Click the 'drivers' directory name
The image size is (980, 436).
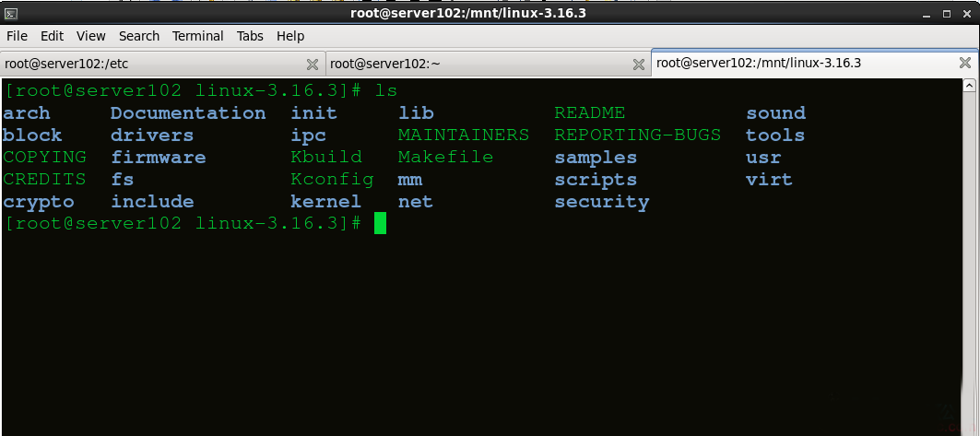[x=152, y=135]
